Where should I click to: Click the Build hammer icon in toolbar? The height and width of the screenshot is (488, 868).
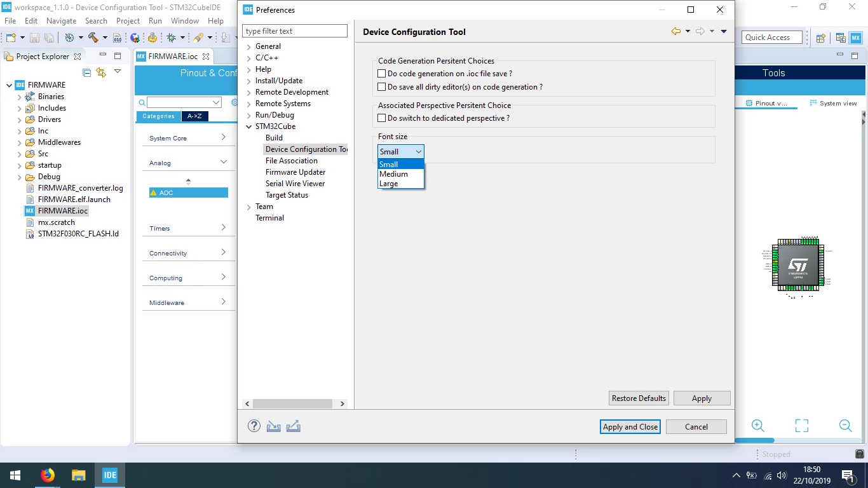[x=93, y=37]
